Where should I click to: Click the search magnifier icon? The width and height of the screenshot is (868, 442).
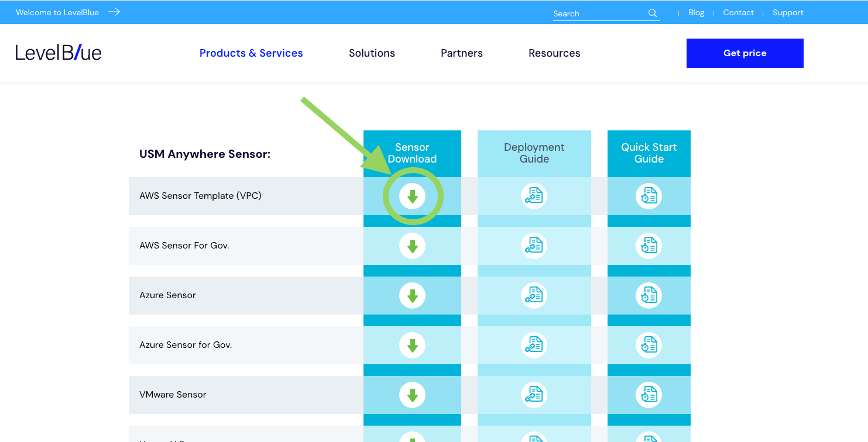(653, 13)
